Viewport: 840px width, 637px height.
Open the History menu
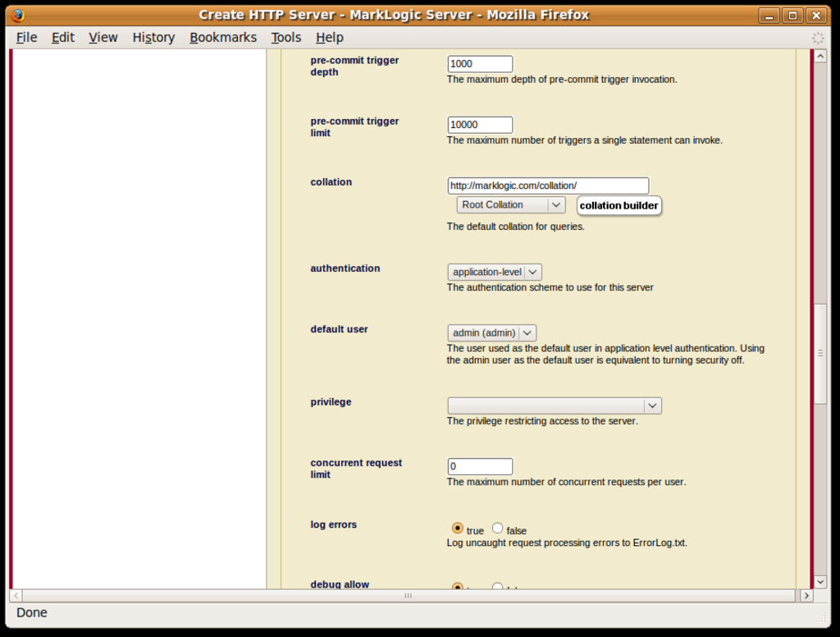tap(153, 38)
